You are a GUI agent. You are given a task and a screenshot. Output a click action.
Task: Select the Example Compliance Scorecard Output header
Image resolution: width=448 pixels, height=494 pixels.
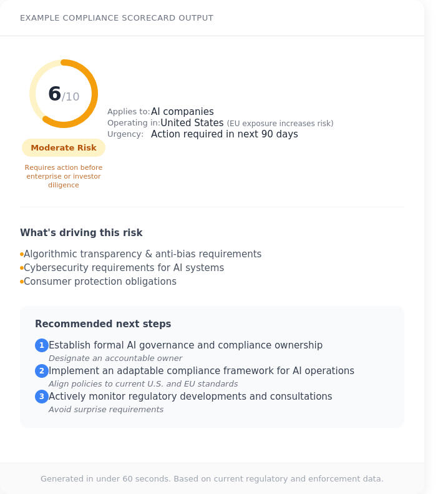[117, 18]
